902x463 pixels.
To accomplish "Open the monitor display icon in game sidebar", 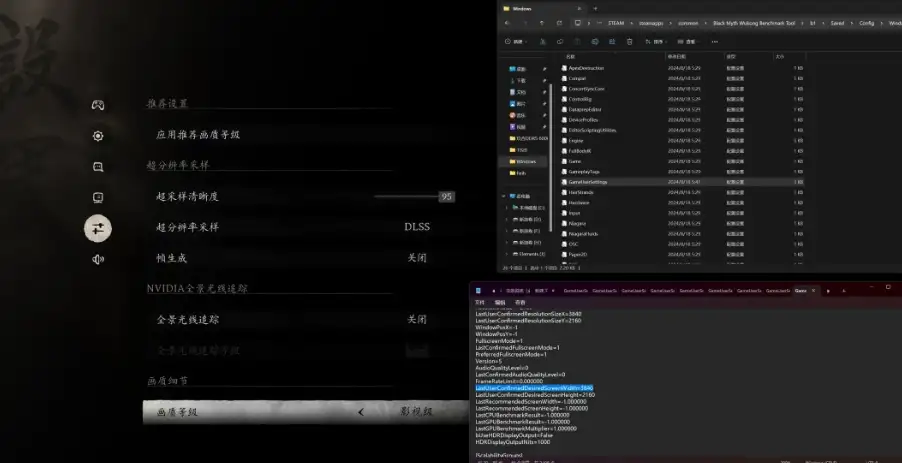I will pyautogui.click(x=98, y=197).
